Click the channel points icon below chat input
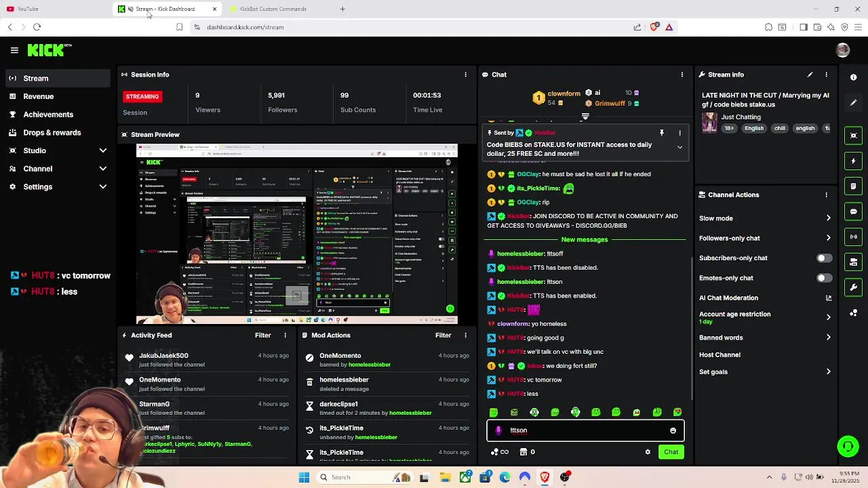This screenshot has width=868, height=488. click(x=500, y=452)
